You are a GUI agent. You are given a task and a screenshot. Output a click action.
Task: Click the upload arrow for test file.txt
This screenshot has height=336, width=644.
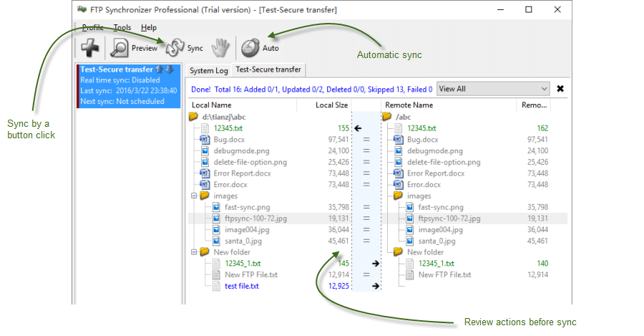(x=375, y=286)
